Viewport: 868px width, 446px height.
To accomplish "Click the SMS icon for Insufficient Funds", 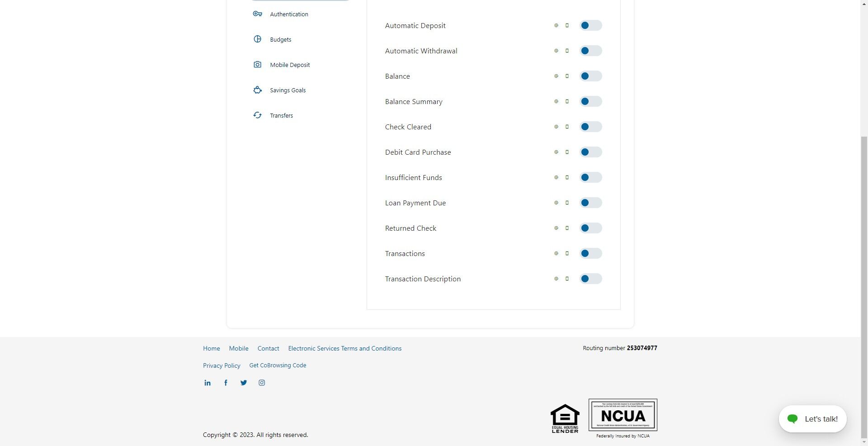I will [567, 177].
